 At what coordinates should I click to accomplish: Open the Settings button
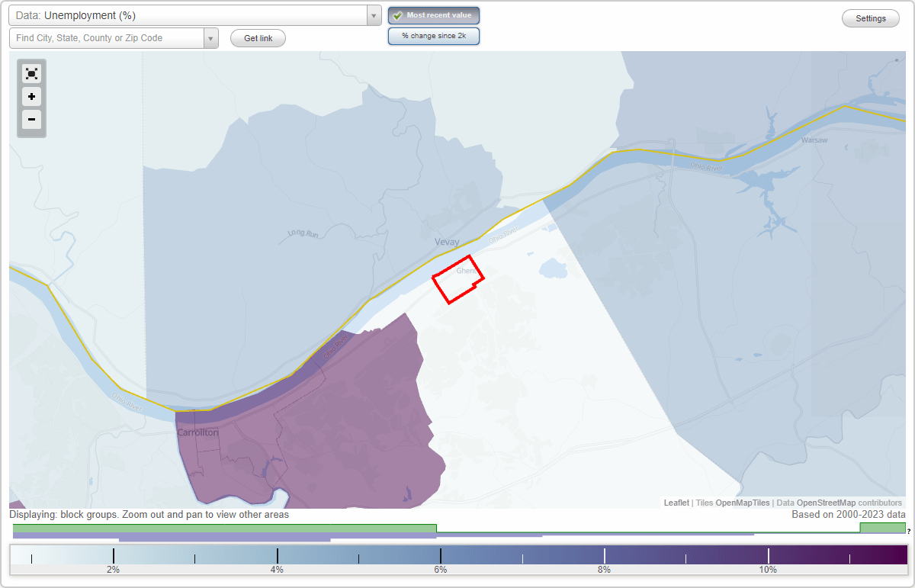pyautogui.click(x=871, y=18)
